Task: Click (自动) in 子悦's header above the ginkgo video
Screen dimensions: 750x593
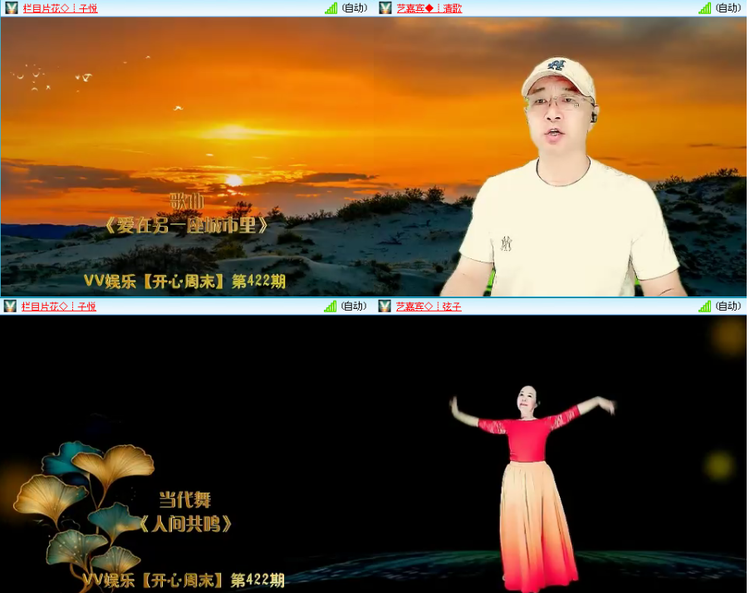Action: click(x=353, y=306)
